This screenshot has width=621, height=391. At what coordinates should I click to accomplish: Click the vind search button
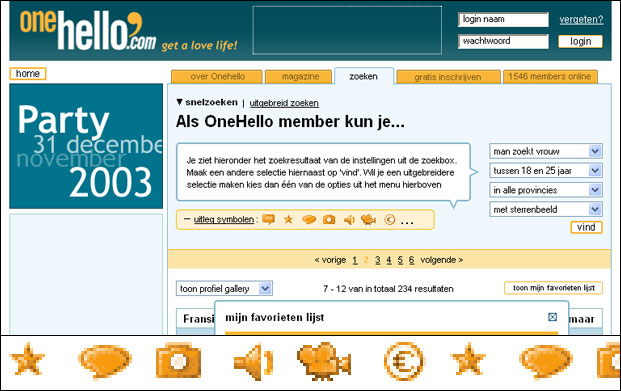(x=586, y=227)
